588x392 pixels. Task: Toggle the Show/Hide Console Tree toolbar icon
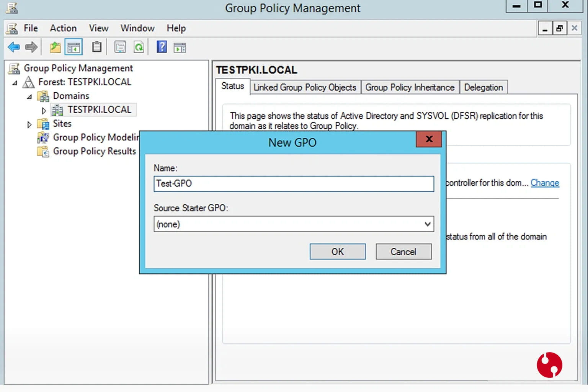point(73,47)
